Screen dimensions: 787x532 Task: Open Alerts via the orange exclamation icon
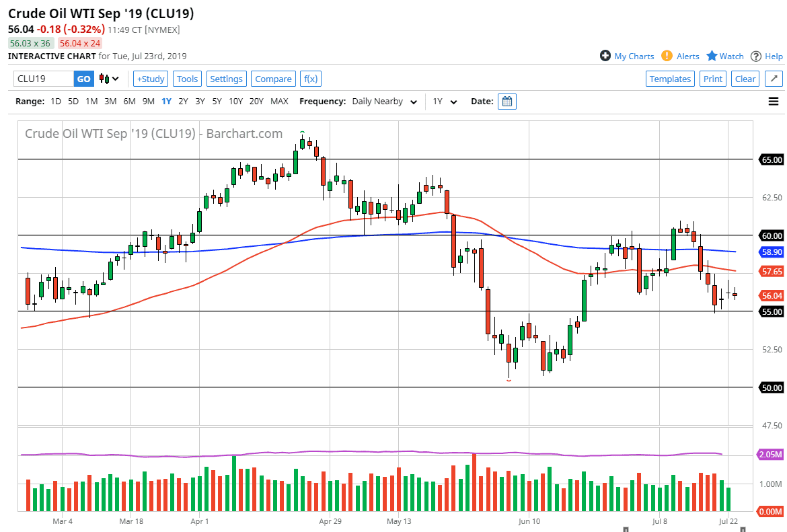[x=667, y=56]
